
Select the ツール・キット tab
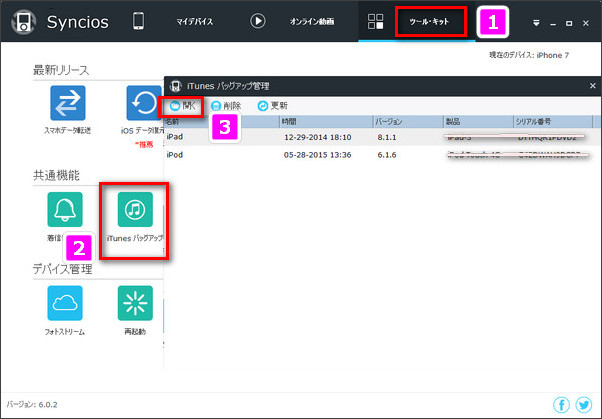[x=429, y=22]
